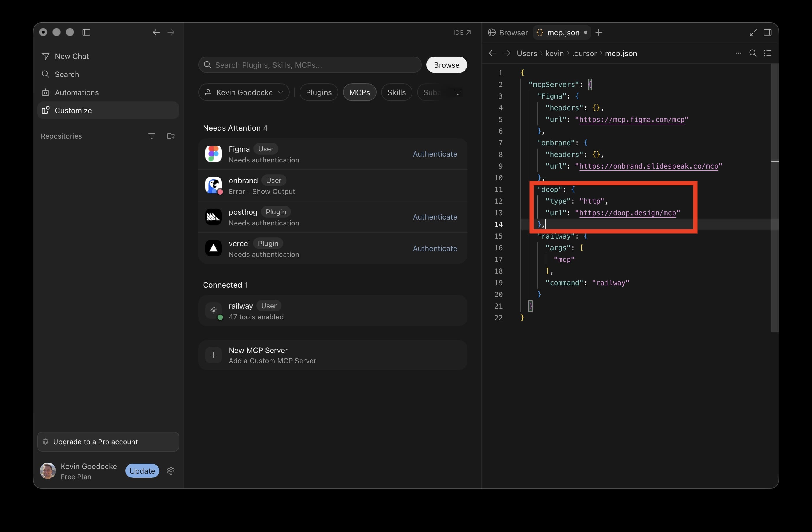This screenshot has height=532, width=812.
Task: Click the New MCP Server plus icon
Action: click(213, 355)
